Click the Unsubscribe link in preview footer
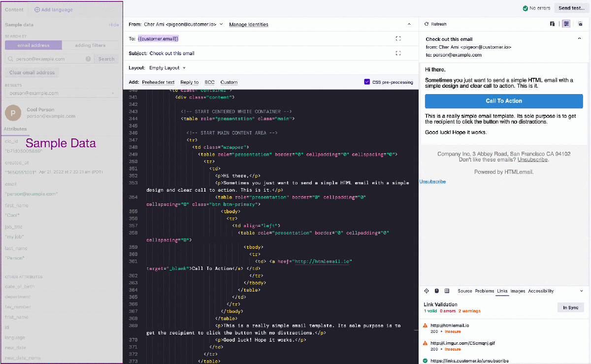The height and width of the screenshot is (364, 591). tap(532, 160)
